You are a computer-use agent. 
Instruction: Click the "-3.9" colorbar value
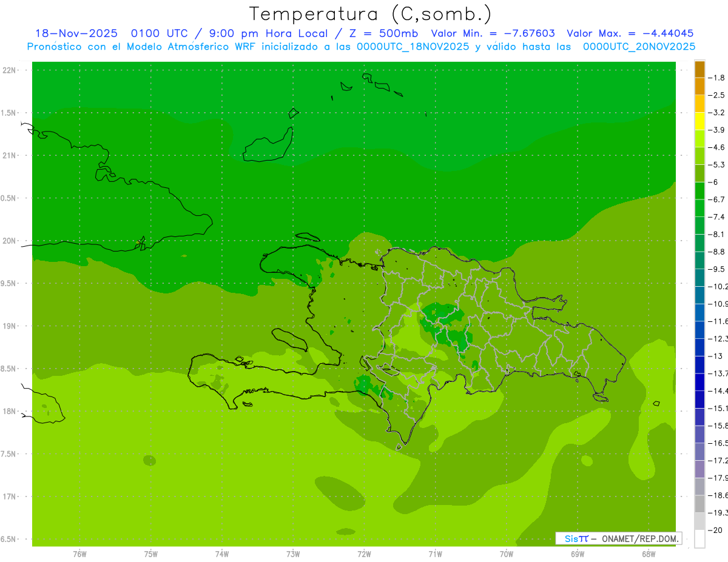tap(717, 130)
